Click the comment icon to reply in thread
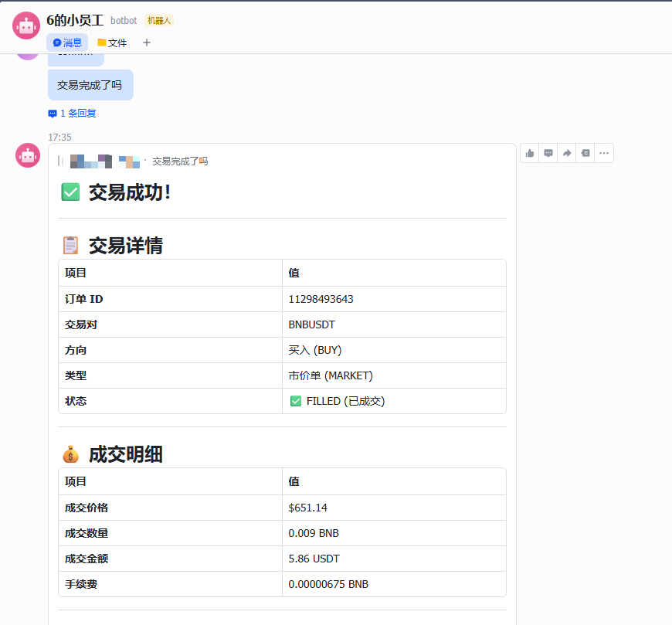Screen dimensions: 672x625 548,153
